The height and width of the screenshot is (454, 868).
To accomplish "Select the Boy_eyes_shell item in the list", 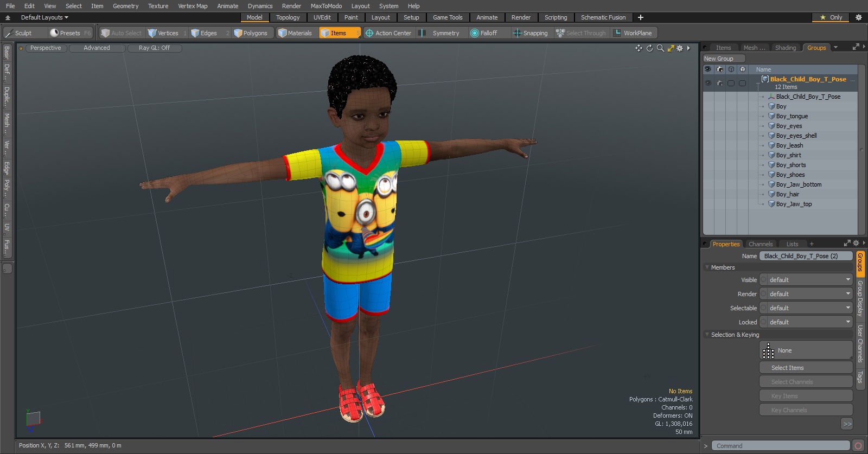I will pos(796,136).
